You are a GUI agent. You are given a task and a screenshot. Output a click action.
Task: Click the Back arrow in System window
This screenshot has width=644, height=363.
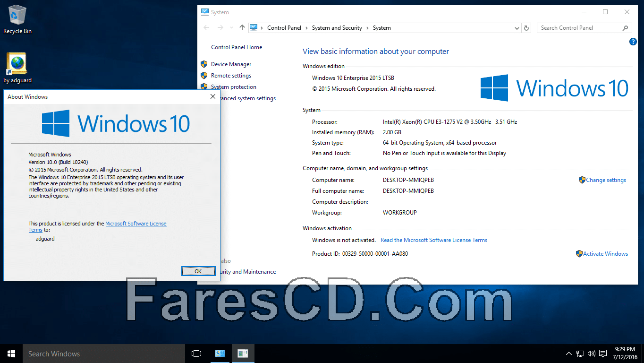pos(206,28)
